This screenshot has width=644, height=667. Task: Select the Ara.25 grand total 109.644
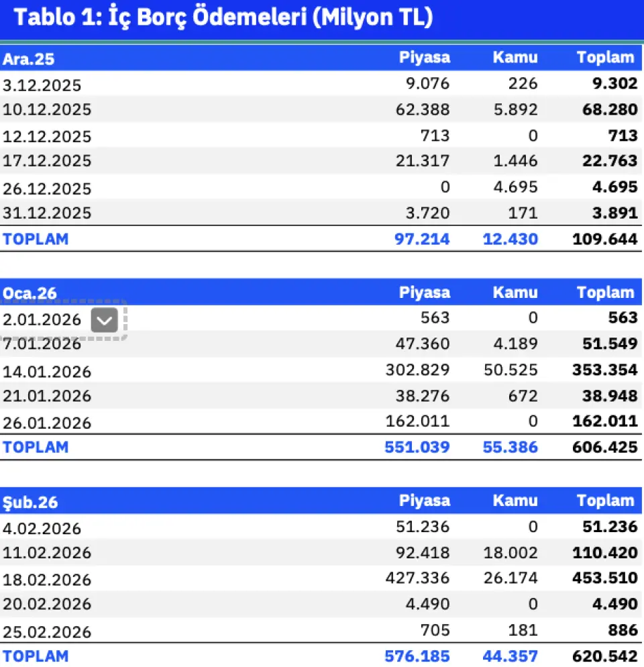(x=604, y=238)
